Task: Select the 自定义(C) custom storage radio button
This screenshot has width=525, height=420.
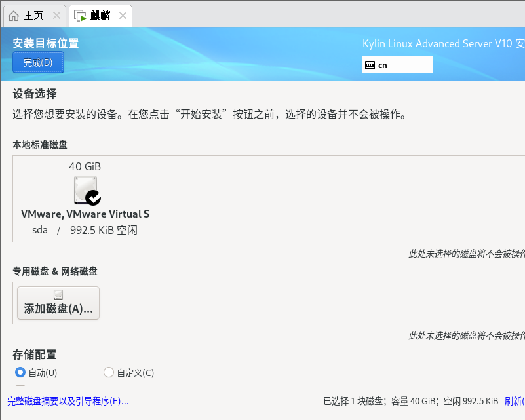Action: click(109, 372)
